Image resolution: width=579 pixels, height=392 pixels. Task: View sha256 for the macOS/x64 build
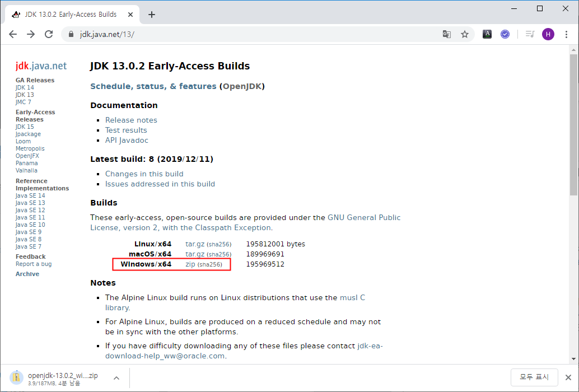pos(219,254)
